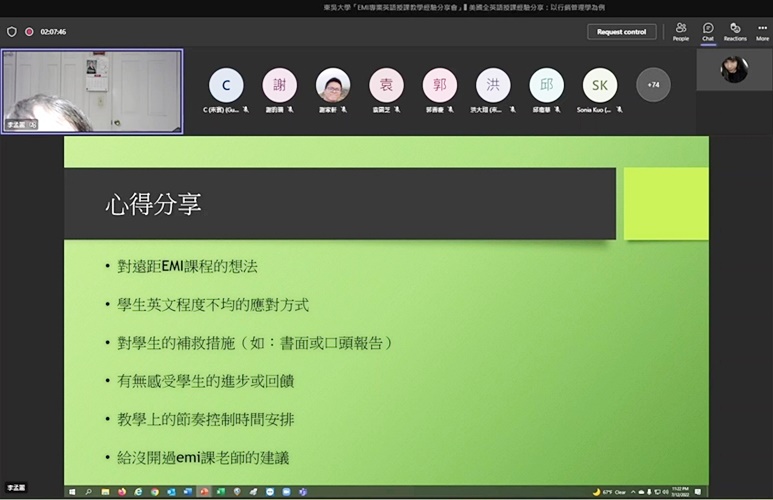Select participant avatar labeled C
Viewport: 773px width, 500px height.
(226, 85)
